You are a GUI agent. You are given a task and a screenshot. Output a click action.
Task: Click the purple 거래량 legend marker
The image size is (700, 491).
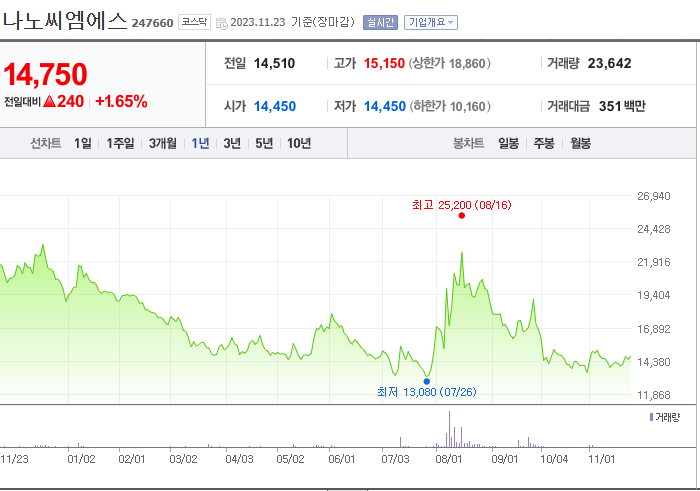651,417
